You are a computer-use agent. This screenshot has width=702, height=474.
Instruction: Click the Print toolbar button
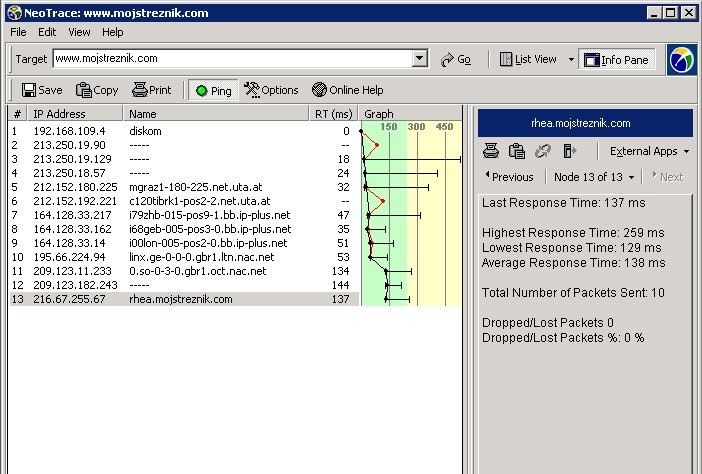click(x=152, y=90)
